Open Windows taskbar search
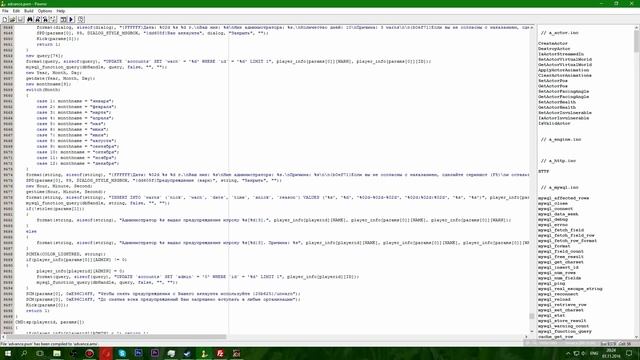Image resolution: width=640 pixels, height=360 pixels. [x=24, y=353]
